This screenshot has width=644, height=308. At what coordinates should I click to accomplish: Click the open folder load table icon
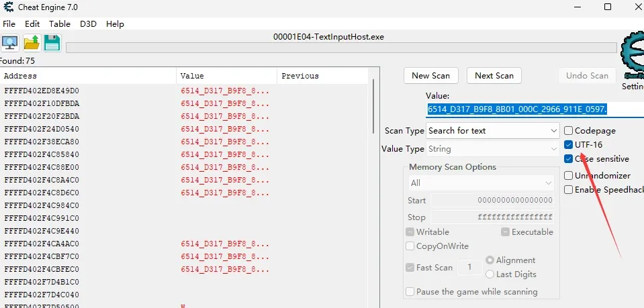[x=32, y=43]
